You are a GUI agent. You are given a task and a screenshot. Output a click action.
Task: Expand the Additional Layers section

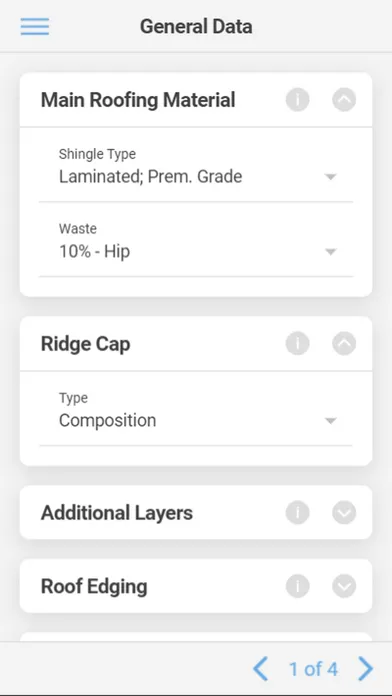tap(344, 513)
